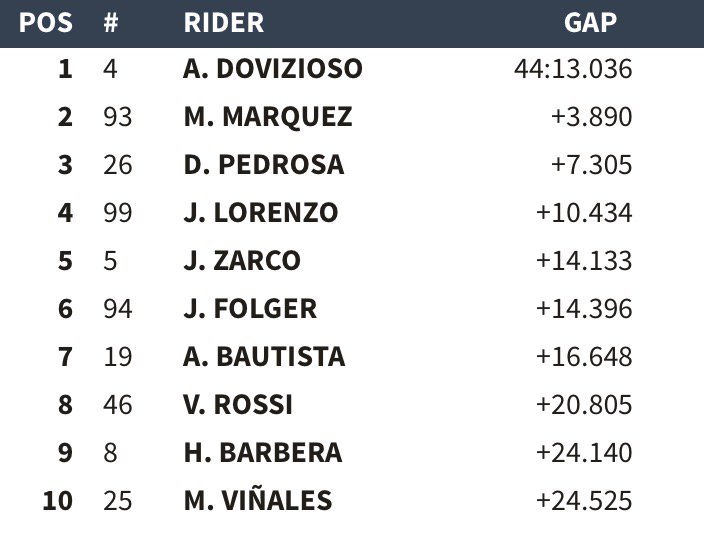Viewport: 704px width, 548px height.
Task: Select the RIDER column header
Action: click(x=224, y=23)
